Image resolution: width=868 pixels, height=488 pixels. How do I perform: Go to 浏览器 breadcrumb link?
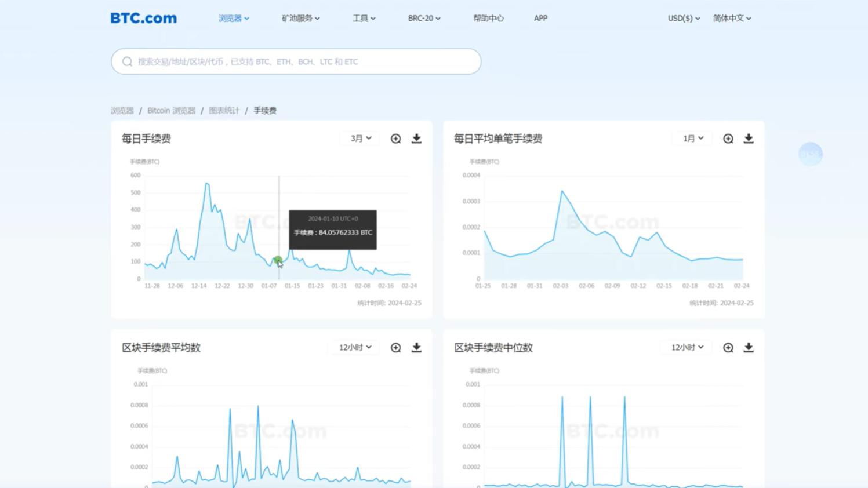pyautogui.click(x=122, y=111)
